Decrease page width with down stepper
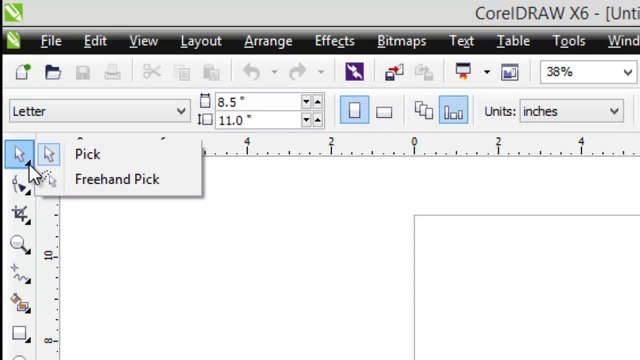The image size is (640, 360). click(306, 102)
